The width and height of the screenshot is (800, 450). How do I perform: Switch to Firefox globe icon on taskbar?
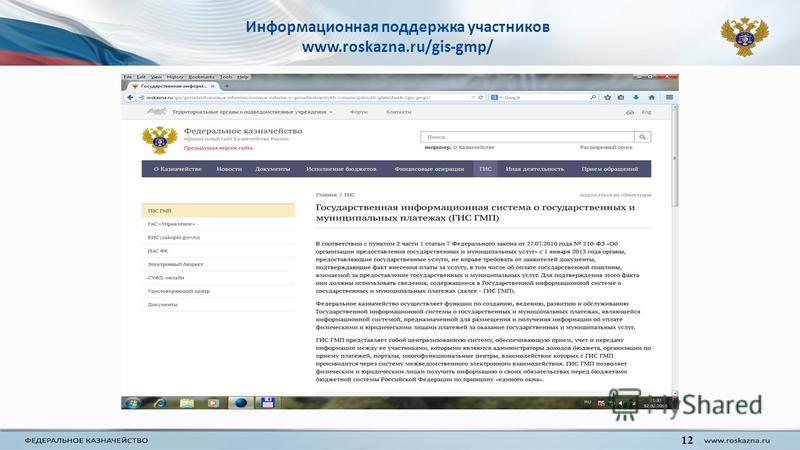[240, 403]
